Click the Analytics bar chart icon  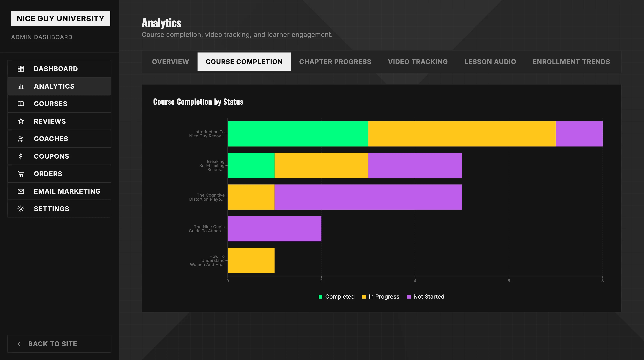click(21, 86)
